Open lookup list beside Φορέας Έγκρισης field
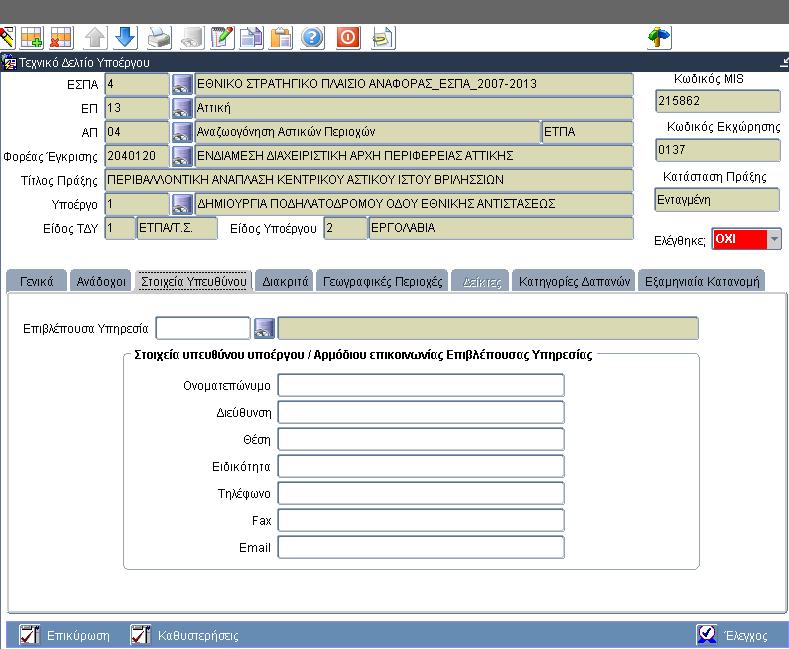The width and height of the screenshot is (789, 649). pyautogui.click(x=182, y=155)
